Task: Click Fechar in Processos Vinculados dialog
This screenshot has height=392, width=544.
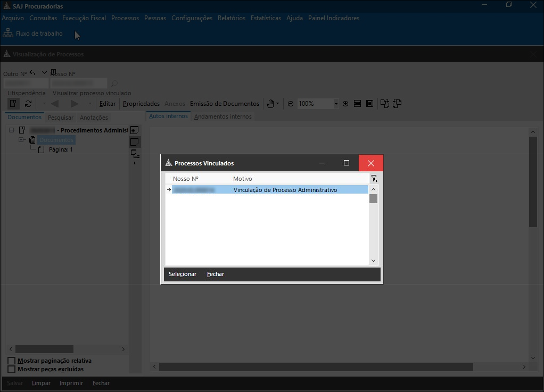Action: [x=216, y=274]
